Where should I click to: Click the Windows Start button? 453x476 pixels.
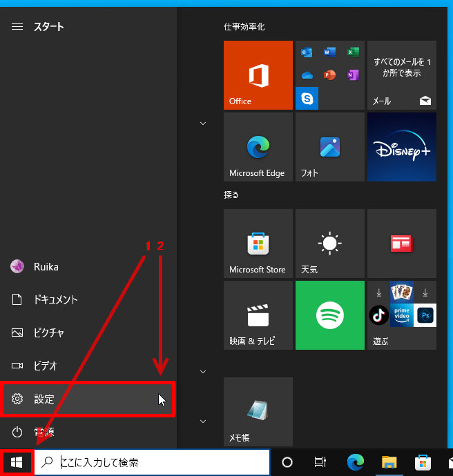click(17, 462)
